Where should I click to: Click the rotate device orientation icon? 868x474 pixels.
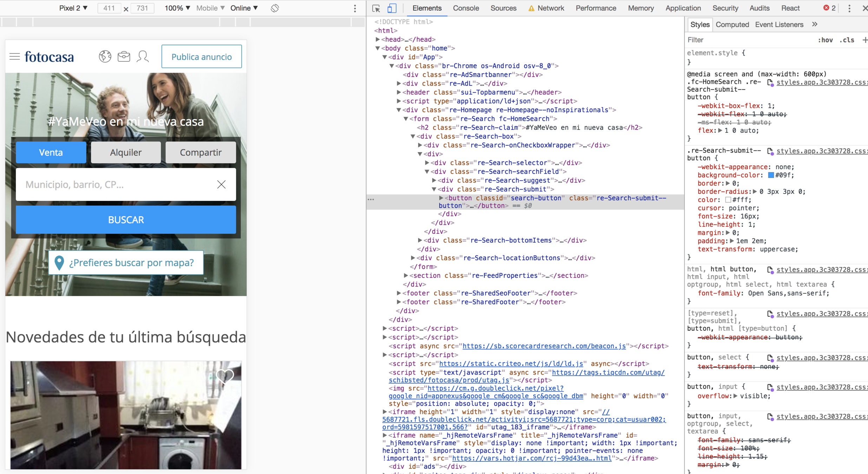click(275, 8)
